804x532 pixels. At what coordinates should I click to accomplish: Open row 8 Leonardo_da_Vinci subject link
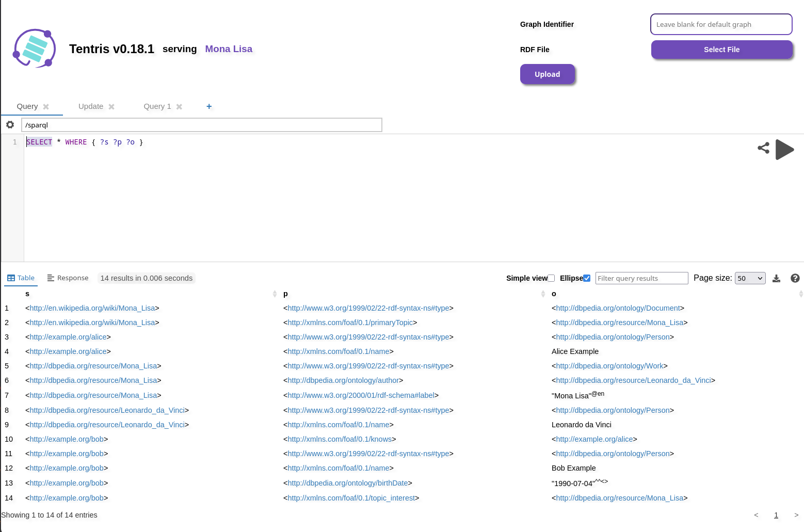coord(107,410)
